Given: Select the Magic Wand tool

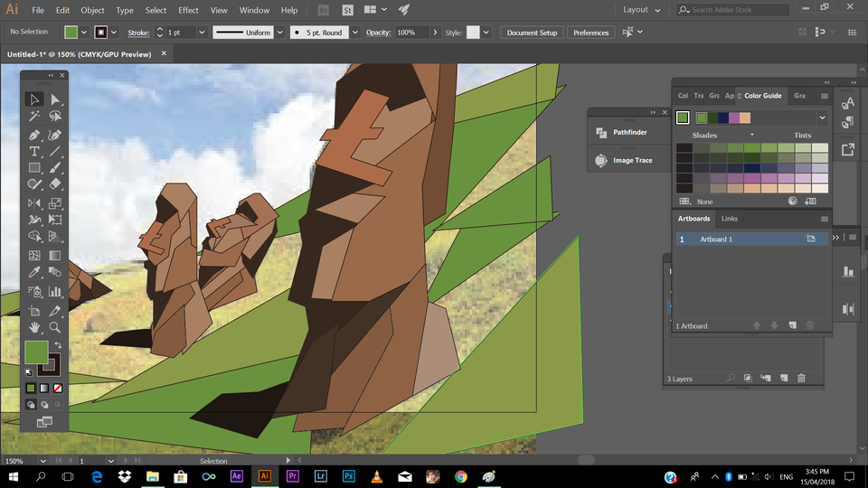Looking at the screenshot, I should point(34,117).
